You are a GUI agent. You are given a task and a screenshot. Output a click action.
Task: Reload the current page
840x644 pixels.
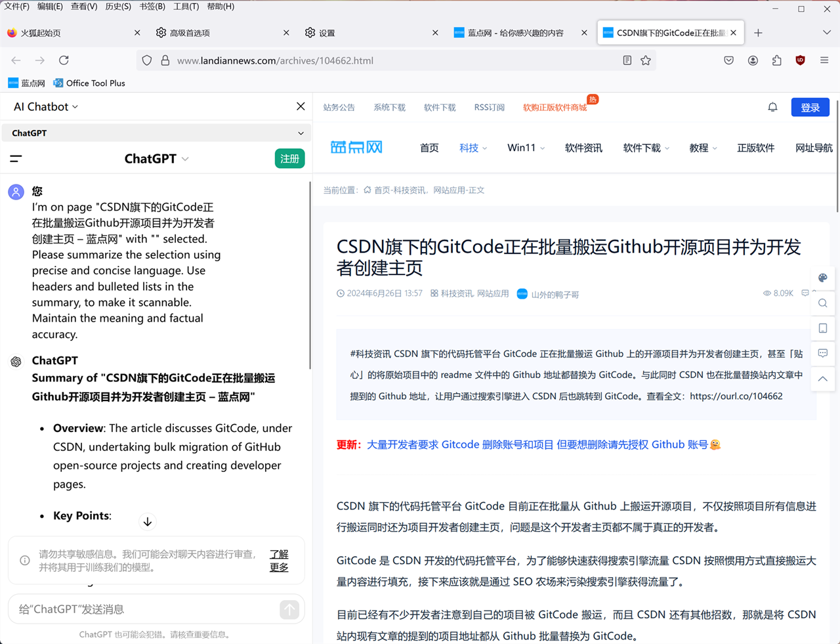click(64, 60)
